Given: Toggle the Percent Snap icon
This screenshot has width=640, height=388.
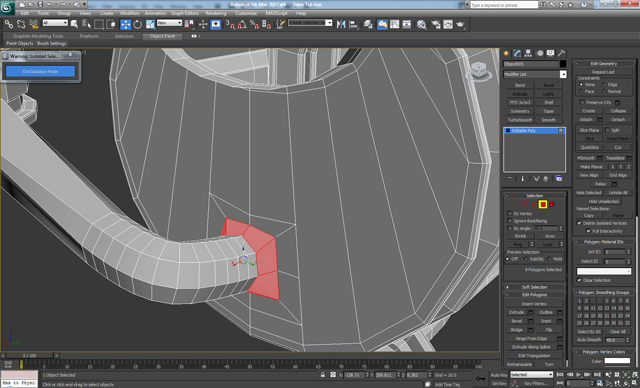Looking at the screenshot, I should pyautogui.click(x=254, y=24).
